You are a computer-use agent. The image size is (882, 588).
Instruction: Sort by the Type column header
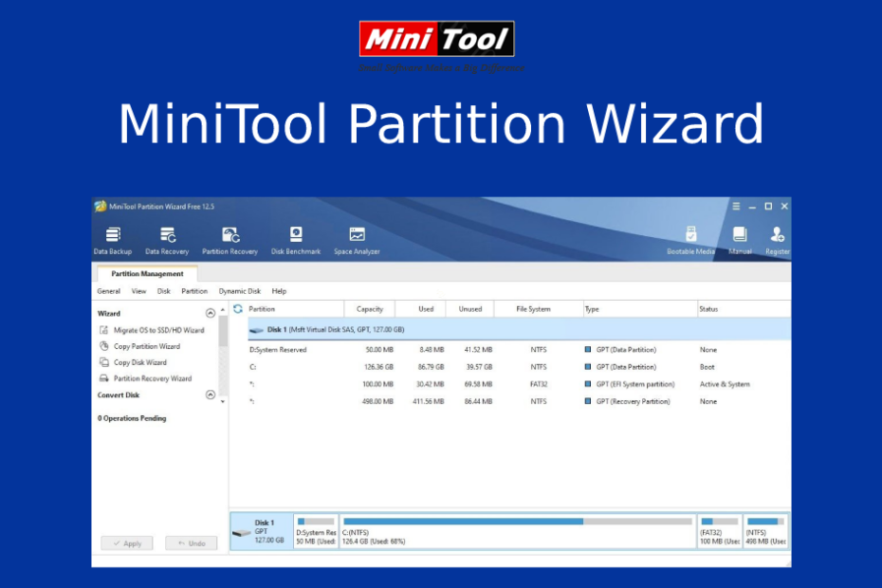pyautogui.click(x=640, y=309)
